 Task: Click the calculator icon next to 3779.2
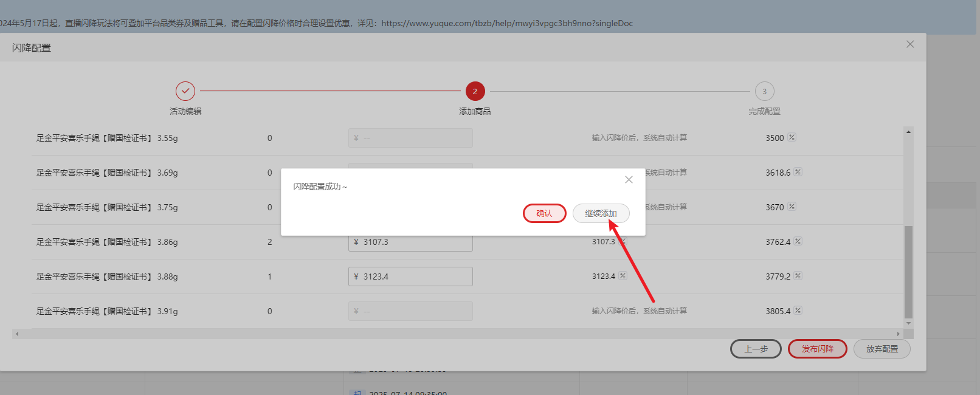(x=798, y=276)
